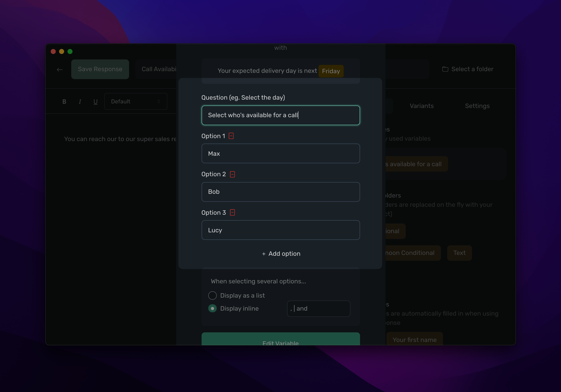Click Save Response button
Image resolution: width=561 pixels, height=392 pixels.
click(x=100, y=69)
